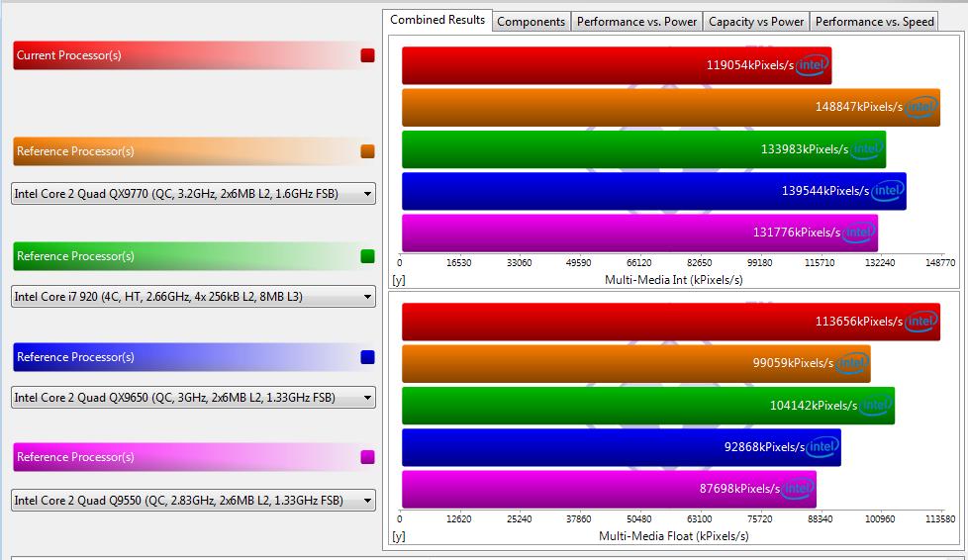Screen dimensions: 968x560
Task: Click the orange reference processor color swatch
Action: pyautogui.click(x=368, y=151)
